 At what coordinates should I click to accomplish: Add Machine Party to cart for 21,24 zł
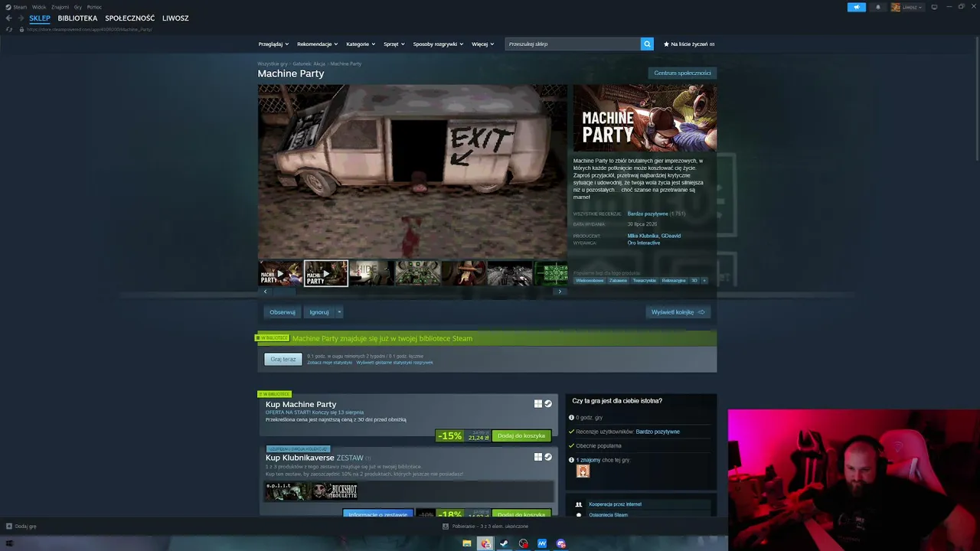(521, 436)
